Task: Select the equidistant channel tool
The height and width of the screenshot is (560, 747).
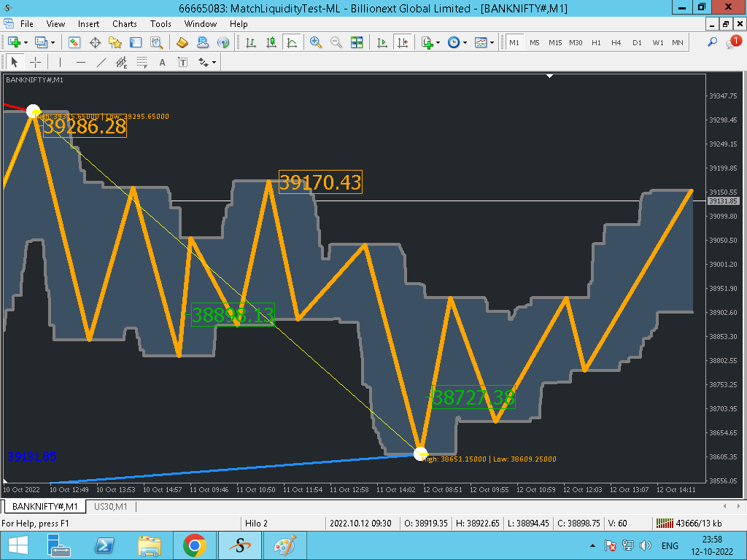Action: coord(122,62)
